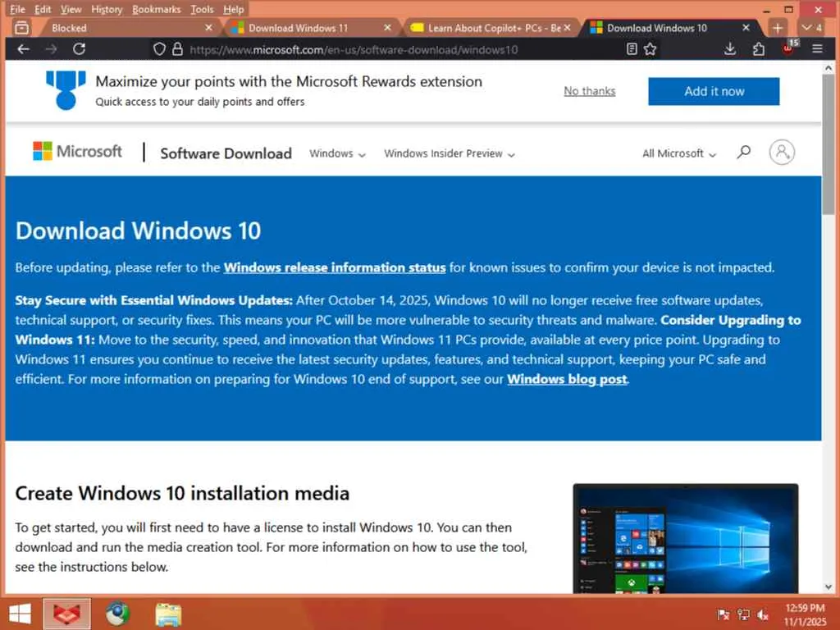Open the globe browser icon in taskbar
Image resolution: width=840 pixels, height=630 pixels.
(117, 614)
